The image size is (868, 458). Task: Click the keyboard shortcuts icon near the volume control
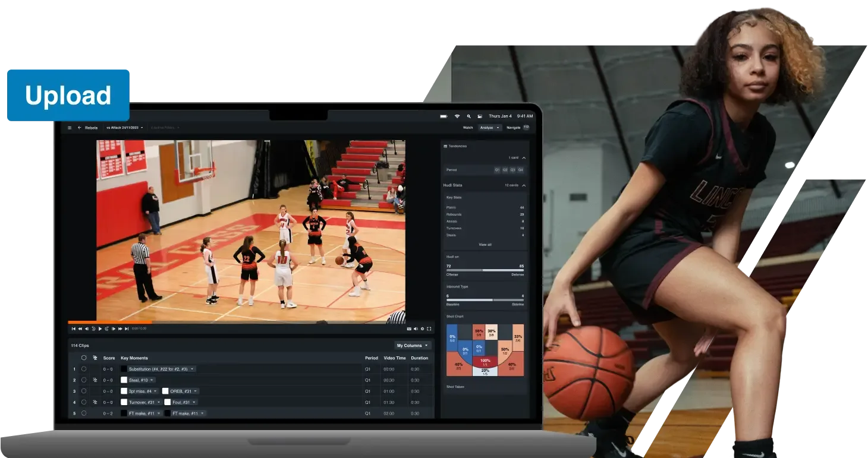pos(408,329)
